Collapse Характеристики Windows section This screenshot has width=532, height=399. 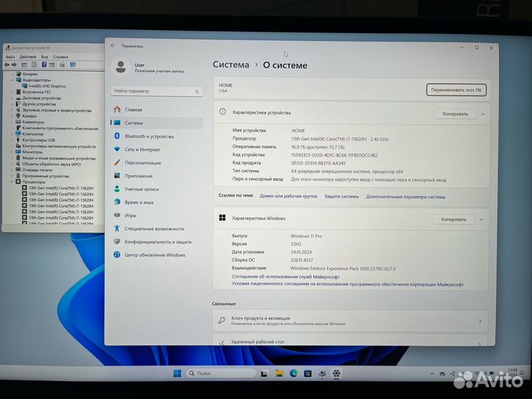482,220
